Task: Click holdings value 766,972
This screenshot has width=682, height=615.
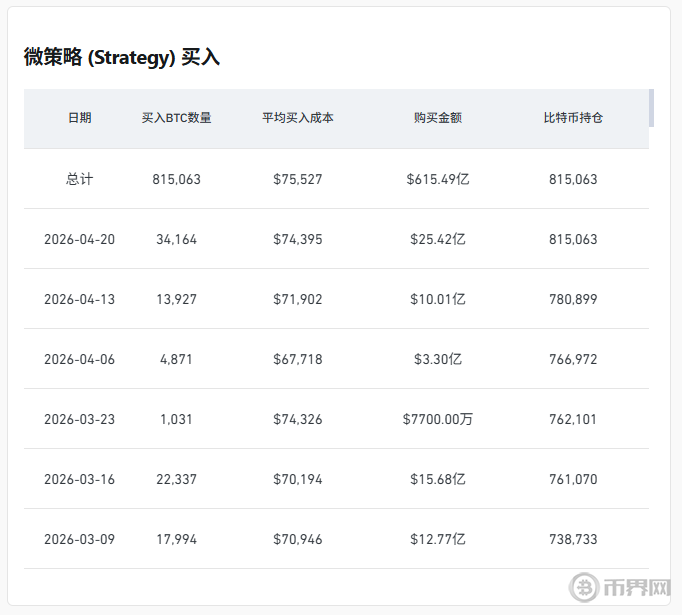Action: click(x=573, y=359)
